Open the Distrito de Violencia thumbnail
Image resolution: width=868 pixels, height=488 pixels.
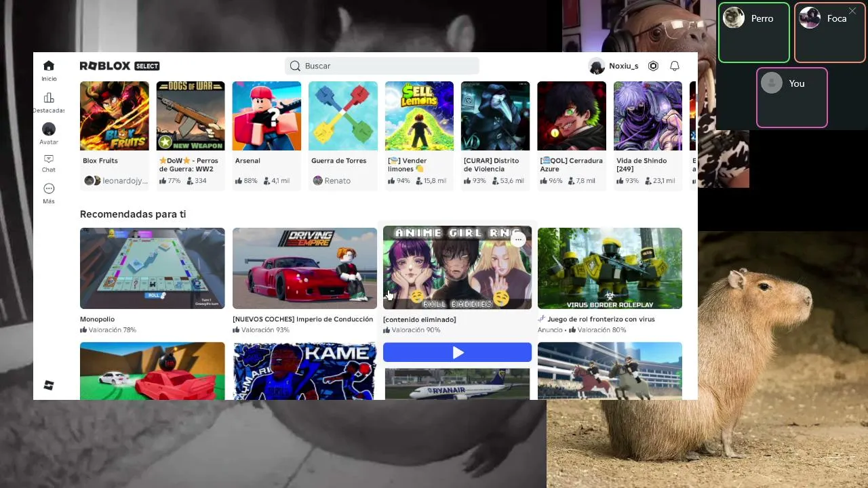coord(496,116)
